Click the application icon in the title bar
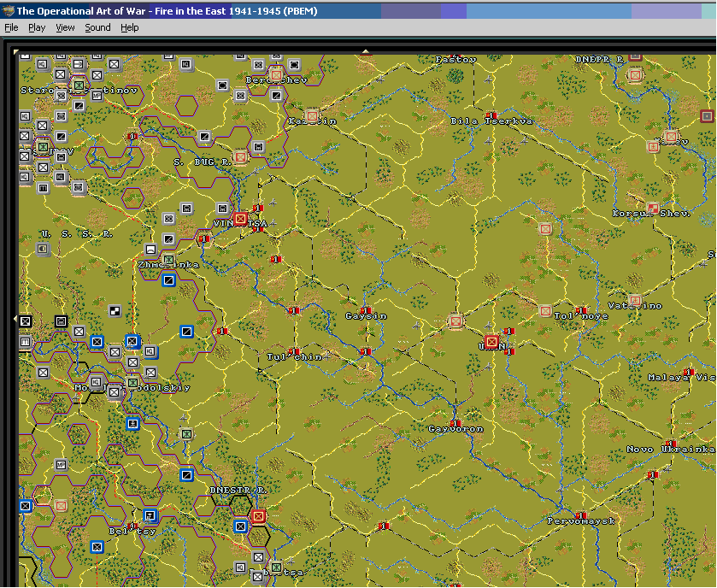 pyautogui.click(x=8, y=11)
